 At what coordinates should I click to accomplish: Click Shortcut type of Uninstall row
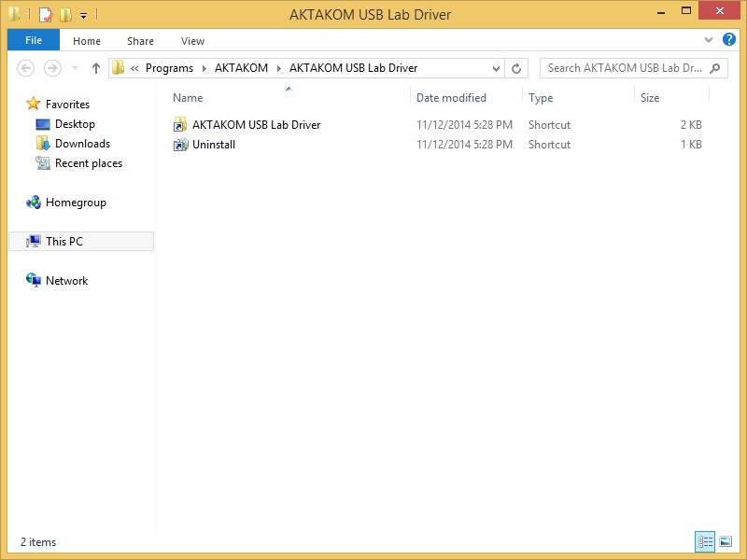[549, 145]
